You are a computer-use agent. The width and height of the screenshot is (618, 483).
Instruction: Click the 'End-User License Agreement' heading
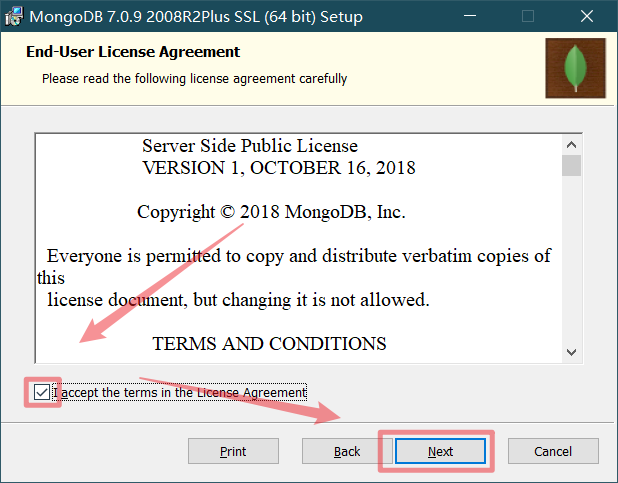coord(133,52)
